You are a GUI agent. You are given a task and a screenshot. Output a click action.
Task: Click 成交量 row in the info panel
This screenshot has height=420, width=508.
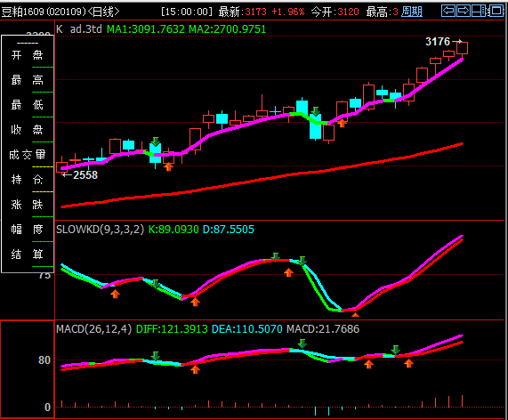28,155
